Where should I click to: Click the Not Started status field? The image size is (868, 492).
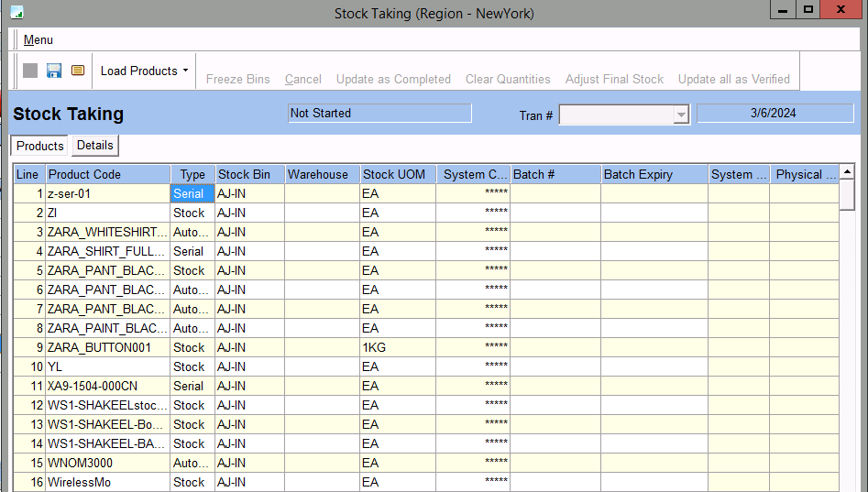[379, 114]
